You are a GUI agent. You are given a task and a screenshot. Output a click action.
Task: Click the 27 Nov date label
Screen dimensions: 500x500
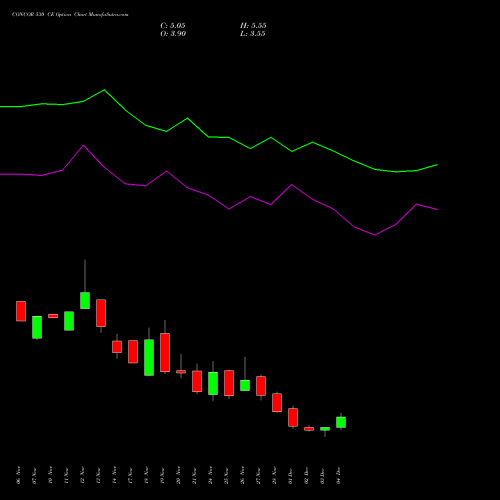[x=258, y=475]
